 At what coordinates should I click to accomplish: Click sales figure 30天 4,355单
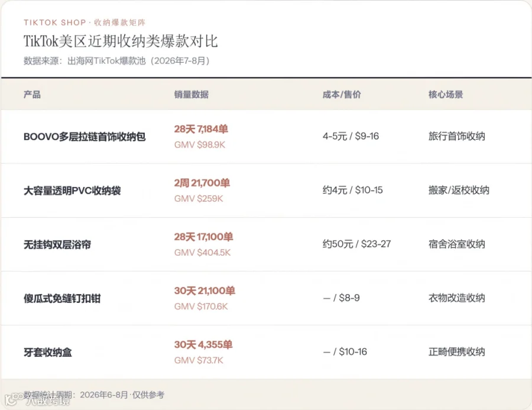click(x=203, y=345)
